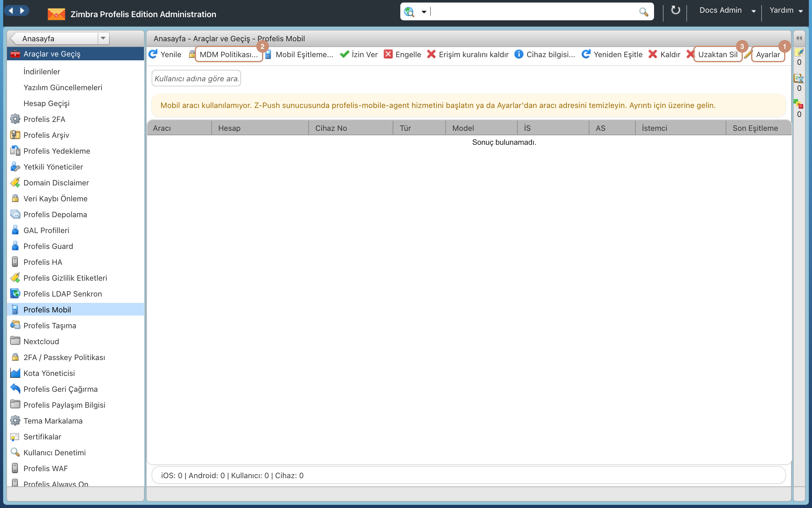812x508 pixels.
Task: Click the Profelis LDAP Senkron icon
Action: click(15, 293)
